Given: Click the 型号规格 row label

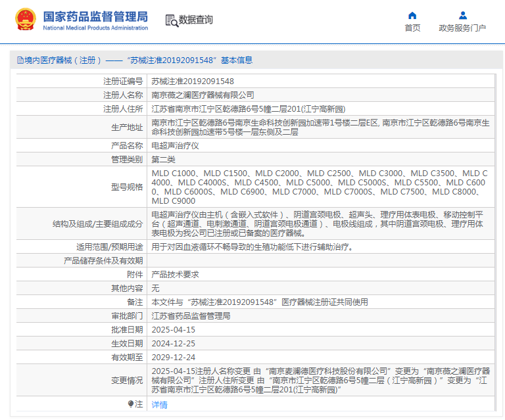Looking at the screenshot, I should (127, 187).
